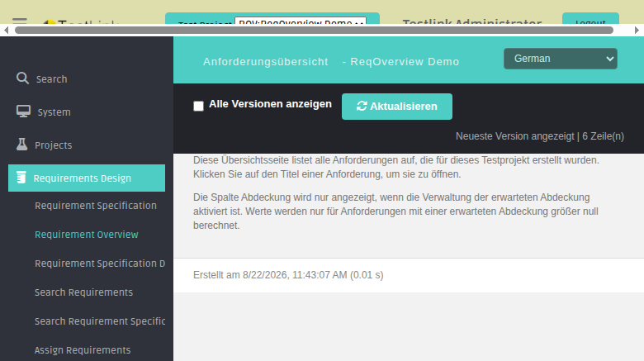Collapse Requirements Design menu section
This screenshot has height=361, width=644.
(x=87, y=178)
